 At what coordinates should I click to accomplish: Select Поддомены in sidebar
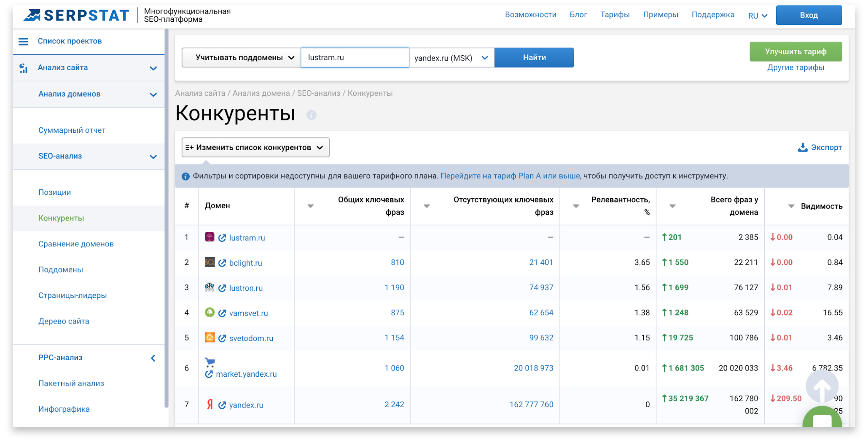tap(61, 270)
